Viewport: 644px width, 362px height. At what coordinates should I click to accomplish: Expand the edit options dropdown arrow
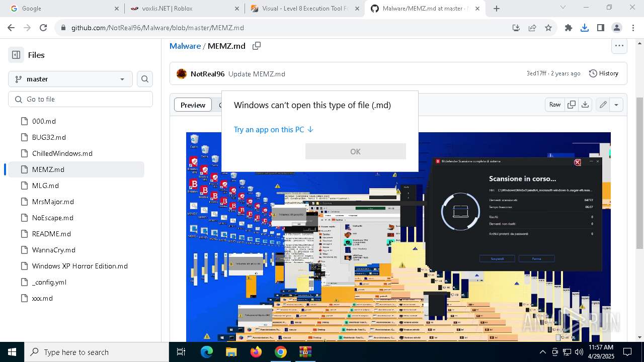tap(616, 105)
